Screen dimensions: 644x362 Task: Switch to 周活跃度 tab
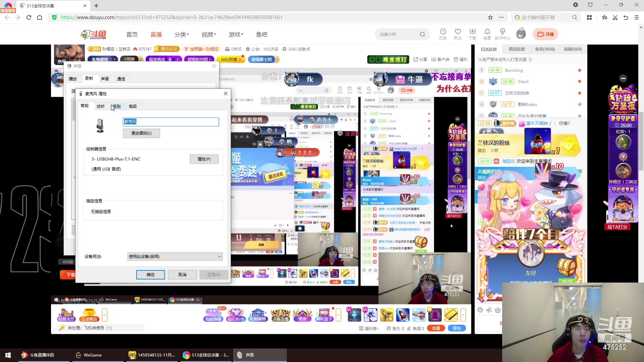coord(517,49)
